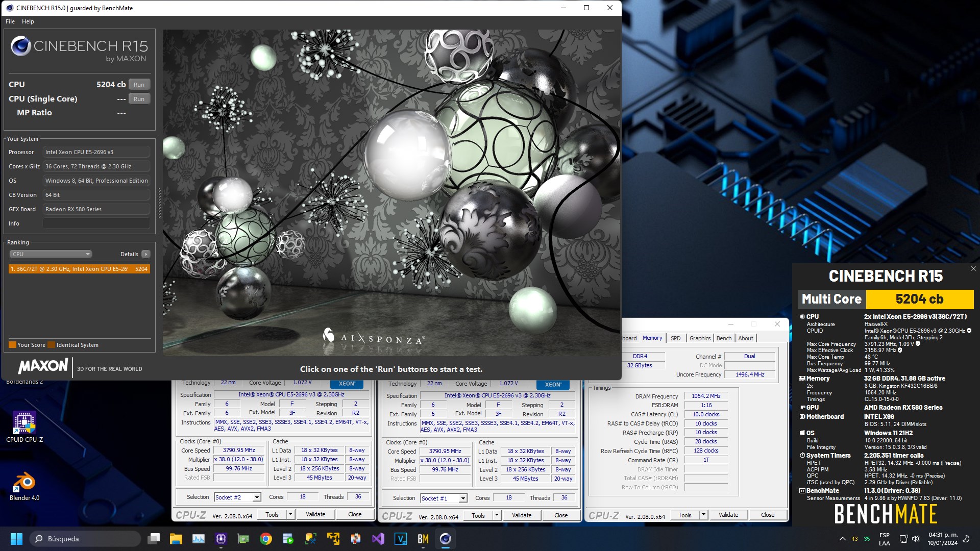Screen dimensions: 980x551
Task: Click the Details label in Ranking panel
Action: coord(129,254)
